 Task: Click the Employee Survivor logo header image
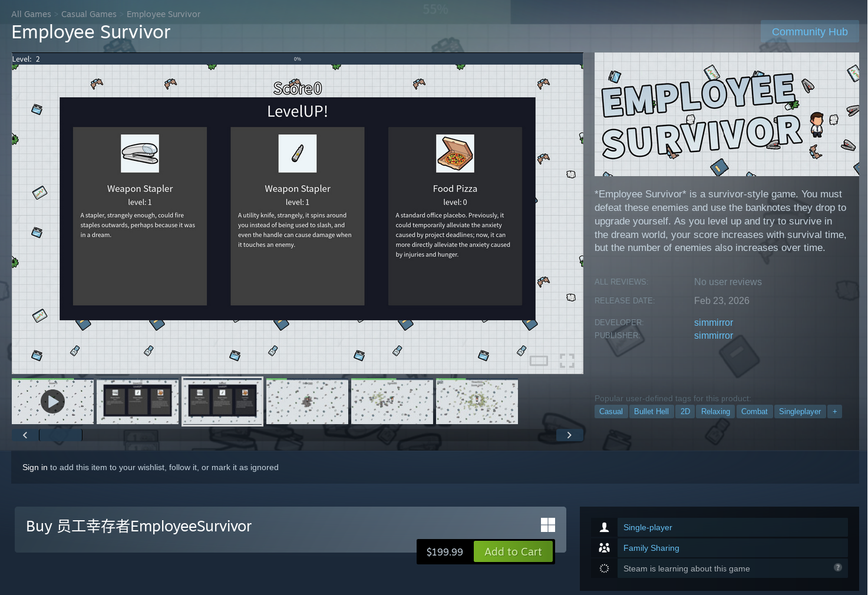(x=727, y=114)
